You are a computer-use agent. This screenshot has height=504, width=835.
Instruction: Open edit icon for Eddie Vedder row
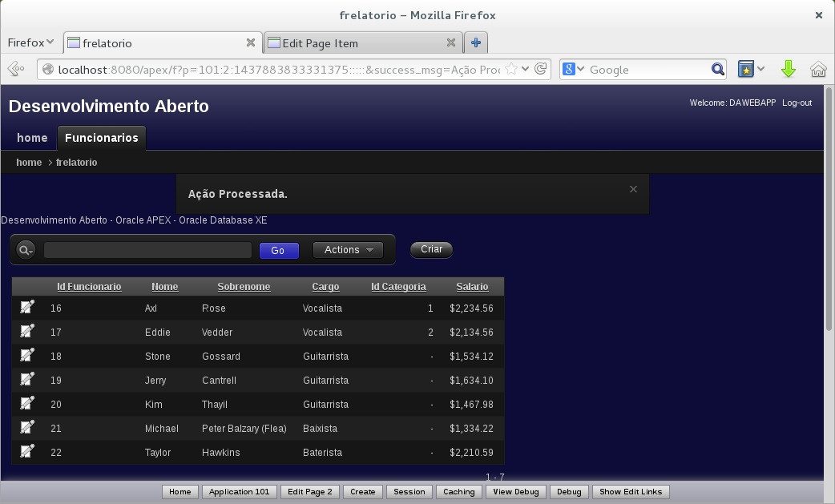click(27, 331)
